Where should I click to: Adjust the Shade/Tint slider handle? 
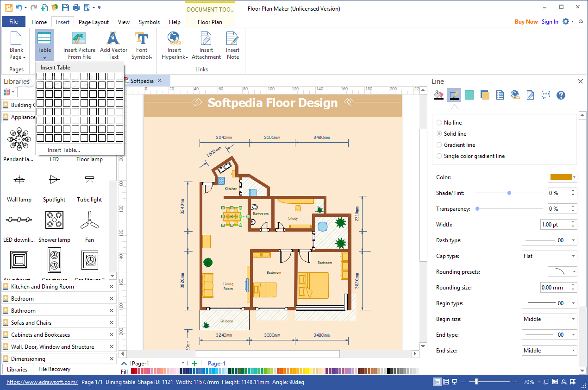pyautogui.click(x=509, y=193)
